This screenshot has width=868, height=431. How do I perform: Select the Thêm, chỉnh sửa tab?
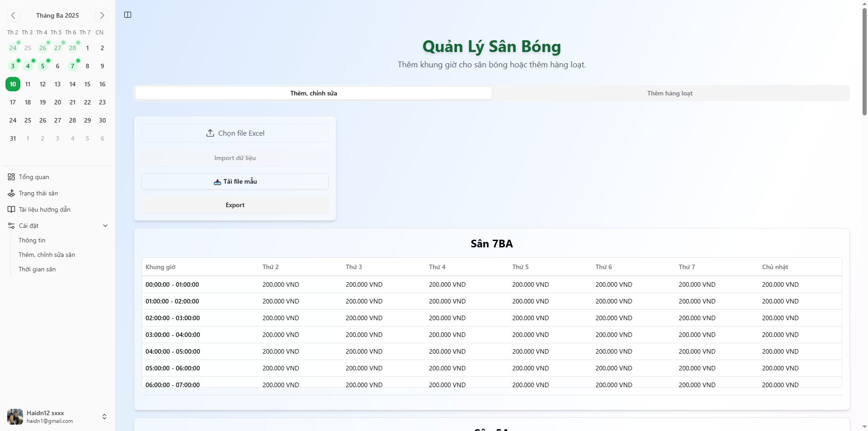tap(313, 93)
